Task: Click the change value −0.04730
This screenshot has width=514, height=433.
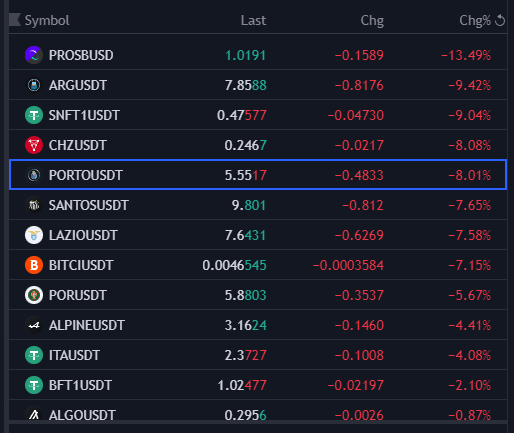Action: [x=355, y=115]
